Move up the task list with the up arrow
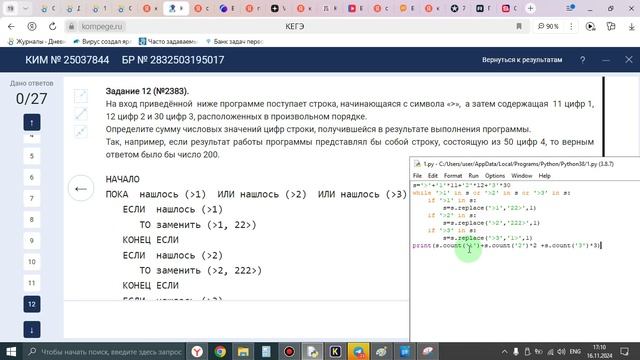 click(32, 122)
